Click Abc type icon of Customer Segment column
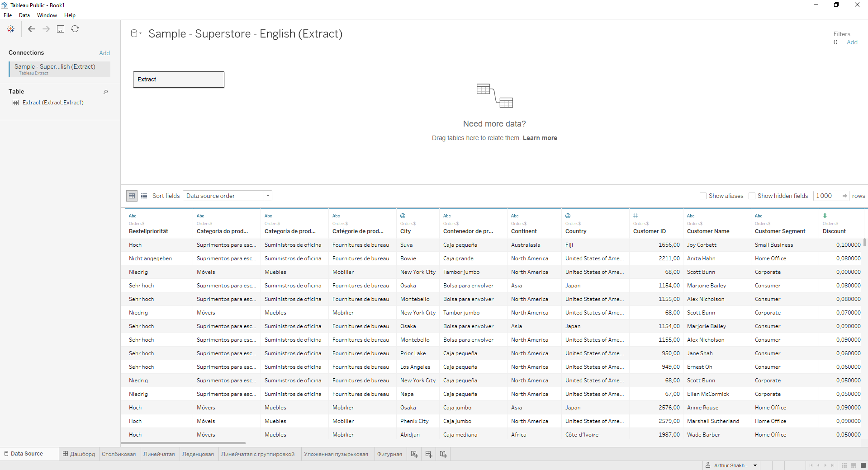The height and width of the screenshot is (470, 868). coord(759,216)
